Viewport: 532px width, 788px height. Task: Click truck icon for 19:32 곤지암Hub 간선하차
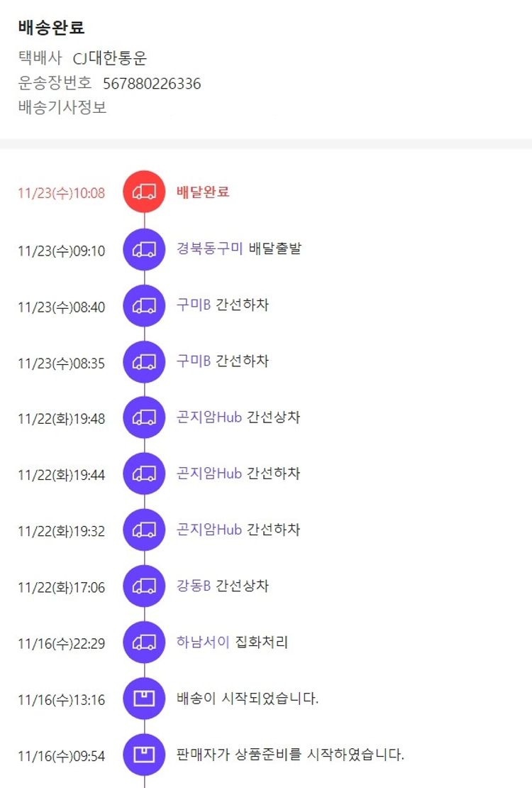144,530
